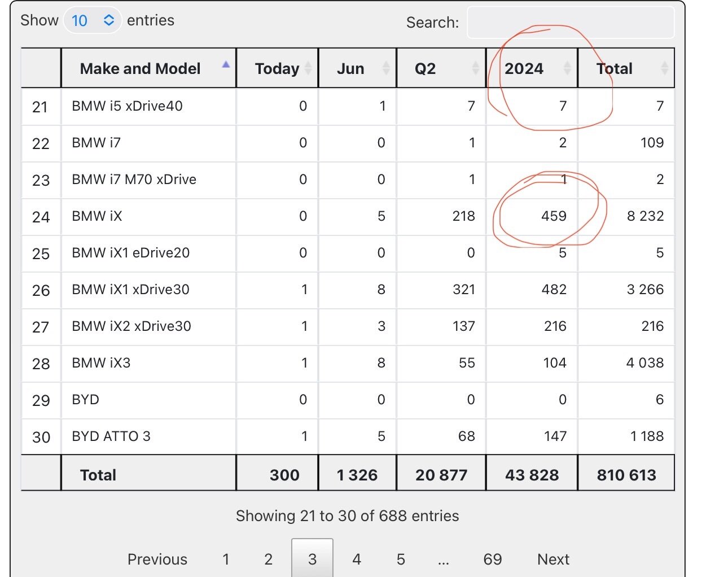Image resolution: width=728 pixels, height=577 pixels.
Task: Open pagination page 5
Action: pyautogui.click(x=401, y=559)
